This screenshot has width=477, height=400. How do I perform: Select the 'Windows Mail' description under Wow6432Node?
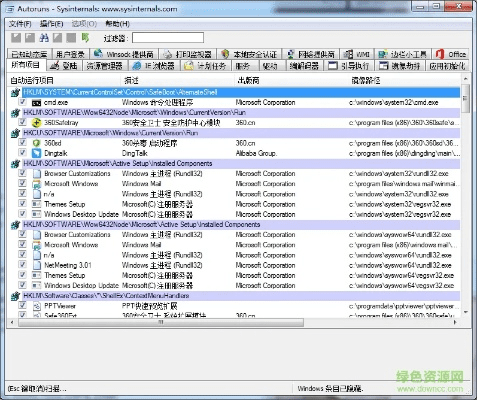pyautogui.click(x=141, y=245)
